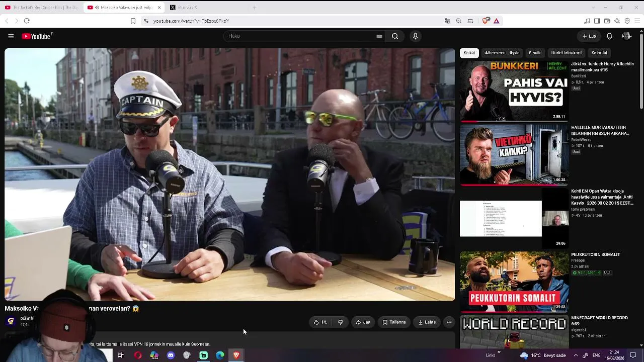Dislike the video
Image resolution: width=644 pixels, height=362 pixels.
pyautogui.click(x=341, y=322)
